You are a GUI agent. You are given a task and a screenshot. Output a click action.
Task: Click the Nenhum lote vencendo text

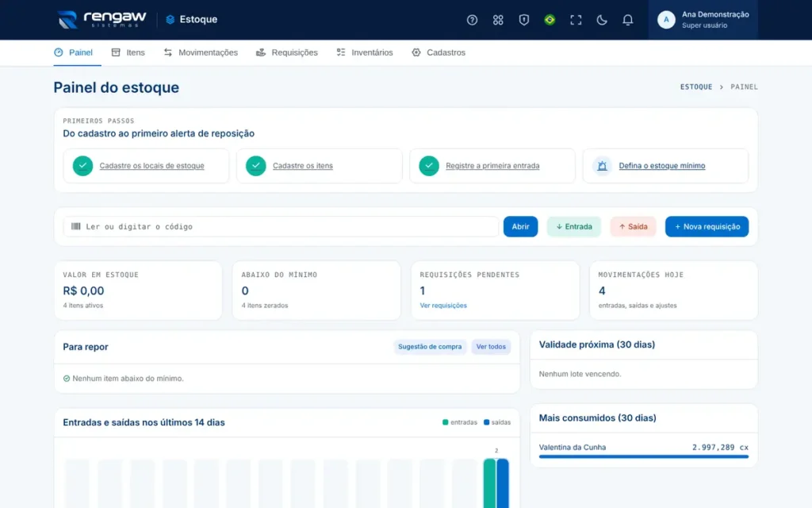pos(580,374)
